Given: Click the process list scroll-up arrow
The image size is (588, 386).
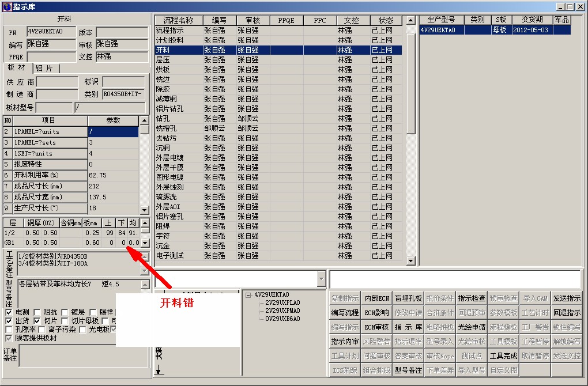Looking at the screenshot, I should pos(411,20).
